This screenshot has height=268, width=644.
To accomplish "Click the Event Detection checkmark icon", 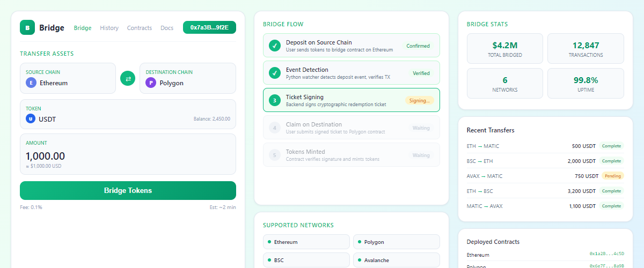I will pyautogui.click(x=275, y=73).
